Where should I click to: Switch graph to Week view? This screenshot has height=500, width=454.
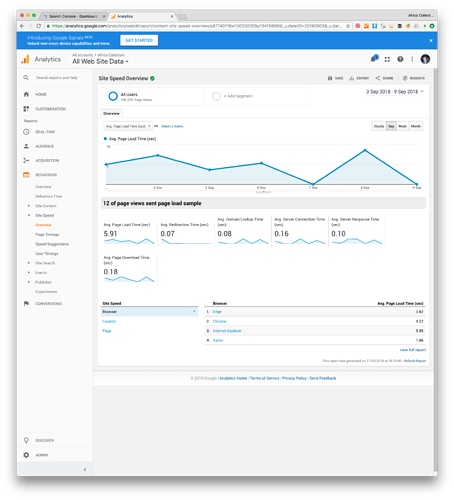pos(402,126)
